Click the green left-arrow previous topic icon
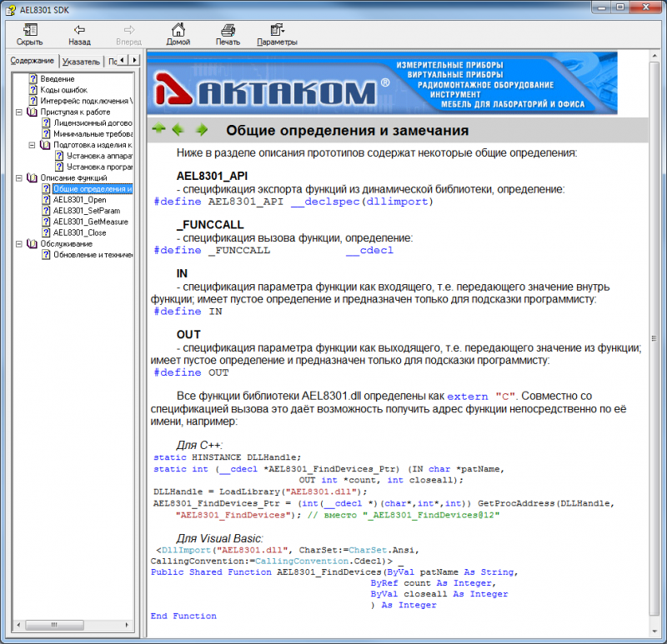The image size is (667, 644). pos(178,129)
